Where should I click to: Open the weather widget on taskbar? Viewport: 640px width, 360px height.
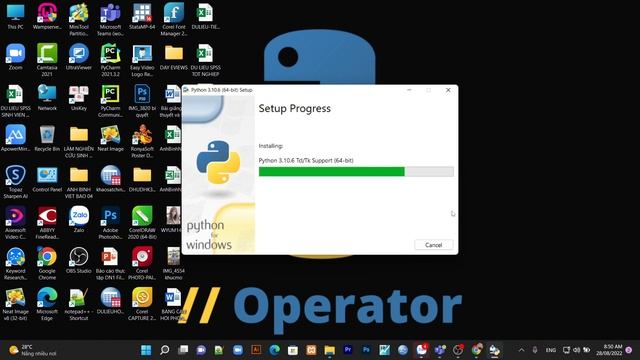(33, 350)
